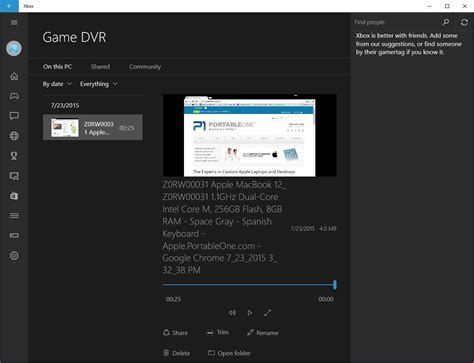Click the back arrow in title bar
Viewport: 474px width, 363px height.
click(x=9, y=6)
